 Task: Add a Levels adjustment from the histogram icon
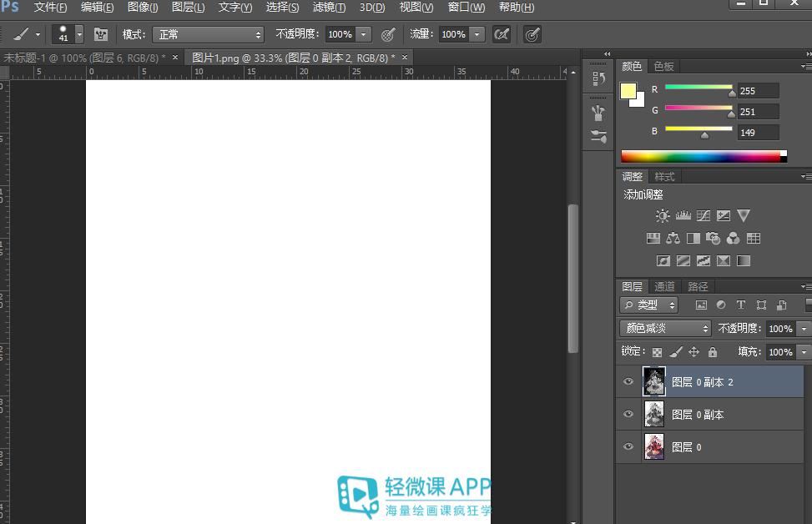coord(683,216)
